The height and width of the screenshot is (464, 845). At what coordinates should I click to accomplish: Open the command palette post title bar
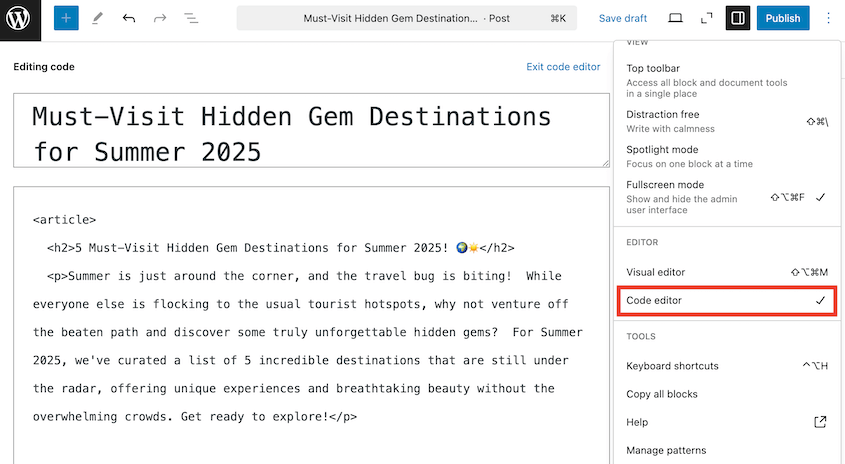[406, 18]
